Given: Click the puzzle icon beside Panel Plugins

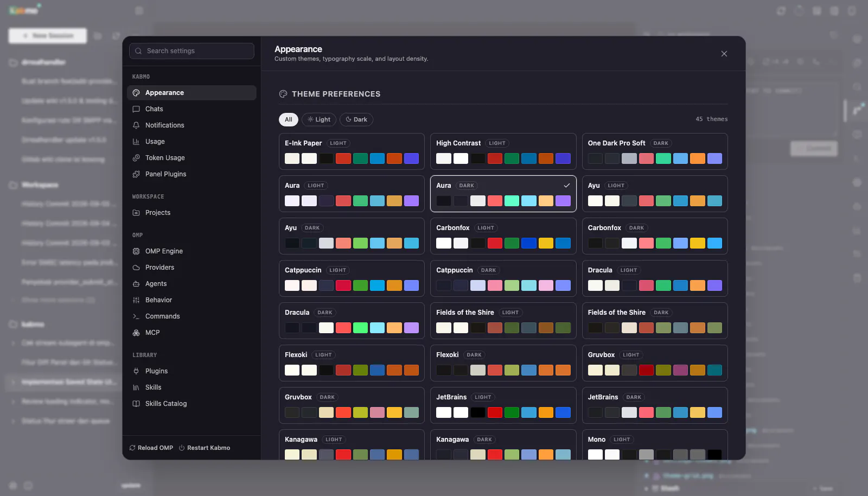Looking at the screenshot, I should 136,174.
